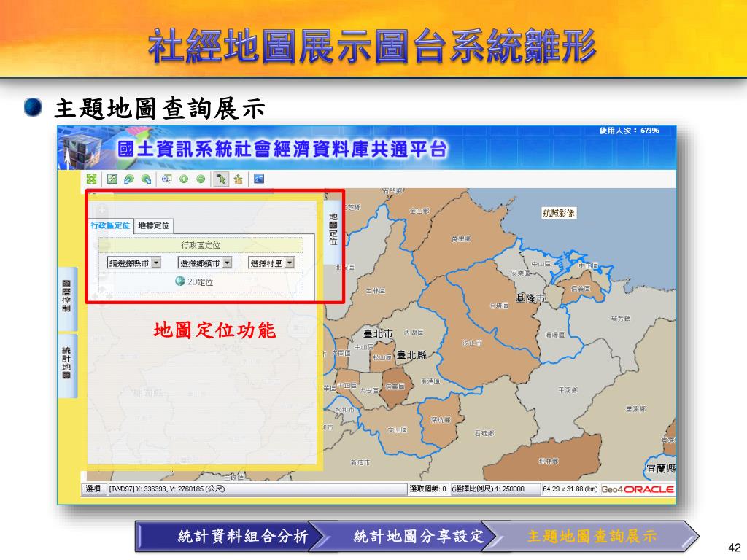Click the 深坑鄉 region label
Image resolution: width=747 pixels, height=560 pixels.
[441, 420]
